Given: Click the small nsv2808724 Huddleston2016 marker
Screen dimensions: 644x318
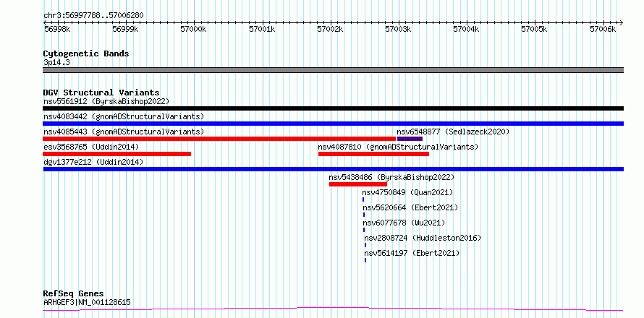Looking at the screenshot, I should [365, 245].
